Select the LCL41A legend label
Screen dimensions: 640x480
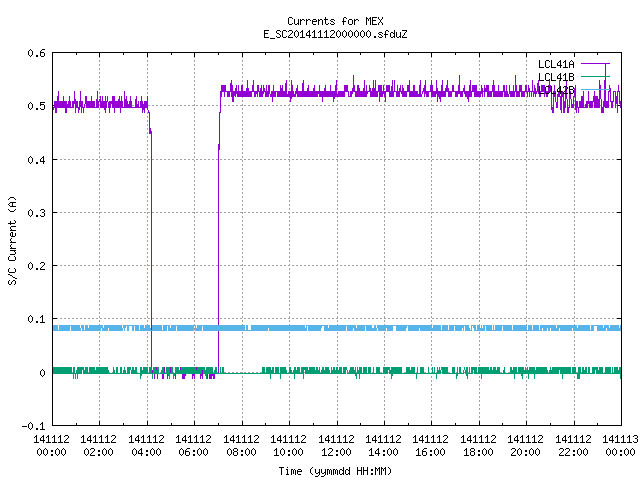point(556,64)
